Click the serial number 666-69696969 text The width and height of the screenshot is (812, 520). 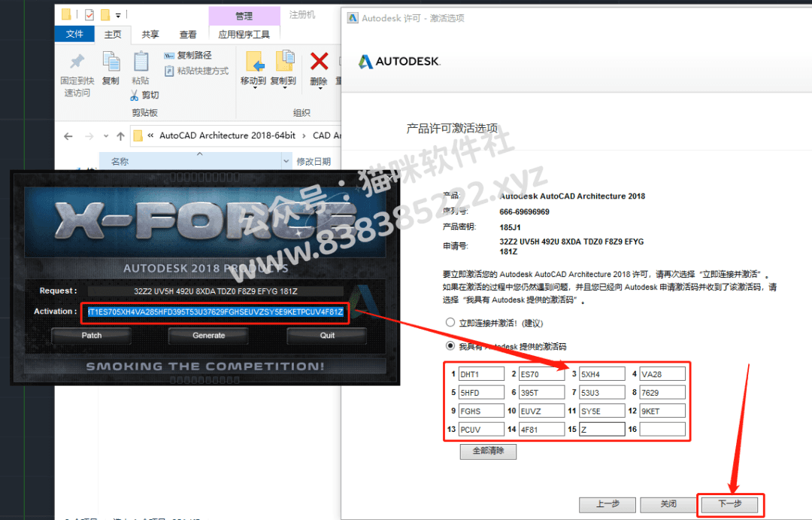[524, 212]
